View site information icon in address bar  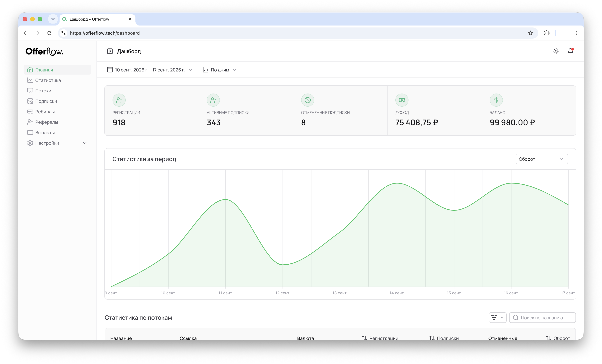[63, 33]
